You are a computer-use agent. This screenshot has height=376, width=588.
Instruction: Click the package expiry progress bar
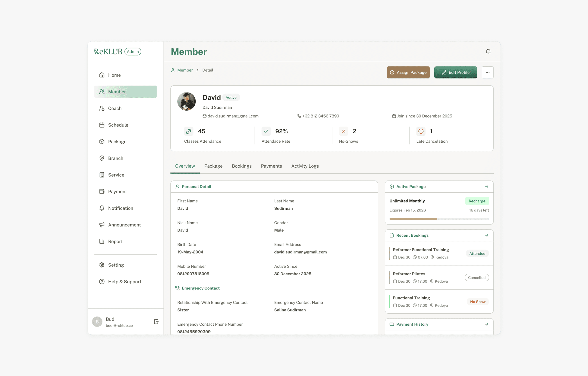439,219
